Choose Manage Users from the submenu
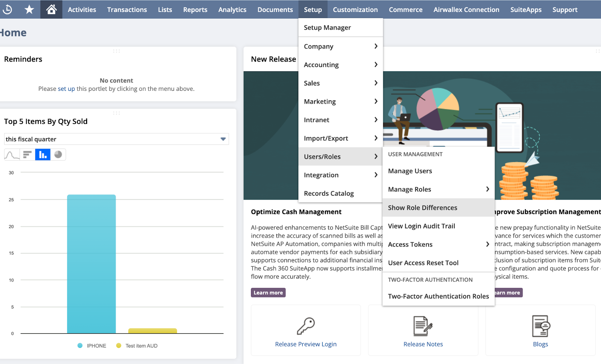 (x=410, y=171)
